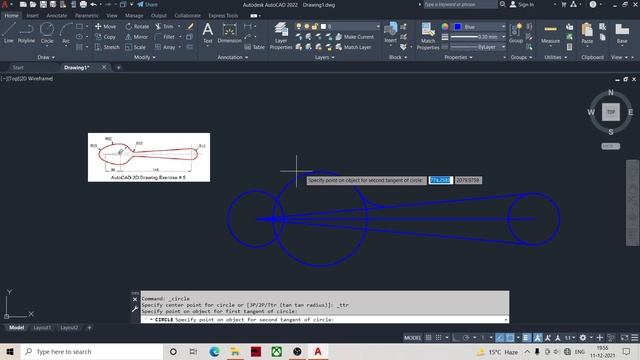The width and height of the screenshot is (640, 360).
Task: Open the Workspace Switching gear icon
Action: point(583,338)
